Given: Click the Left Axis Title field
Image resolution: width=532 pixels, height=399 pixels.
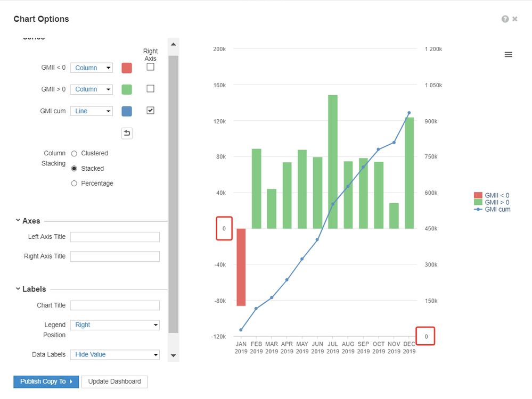Looking at the screenshot, I should click(115, 237).
